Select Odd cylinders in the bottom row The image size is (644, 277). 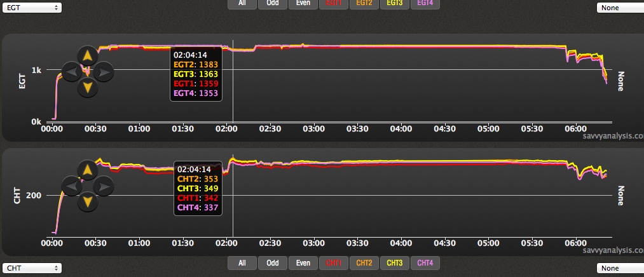point(272,262)
